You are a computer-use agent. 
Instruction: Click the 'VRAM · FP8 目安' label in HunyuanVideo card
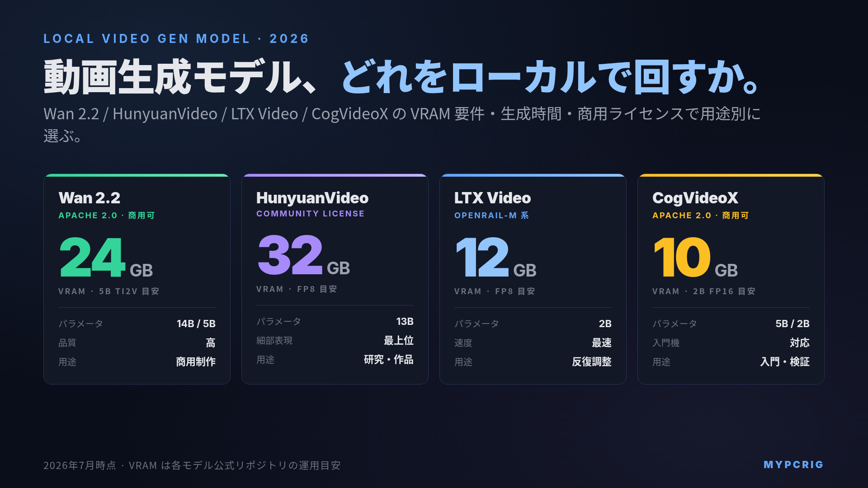[x=297, y=289]
